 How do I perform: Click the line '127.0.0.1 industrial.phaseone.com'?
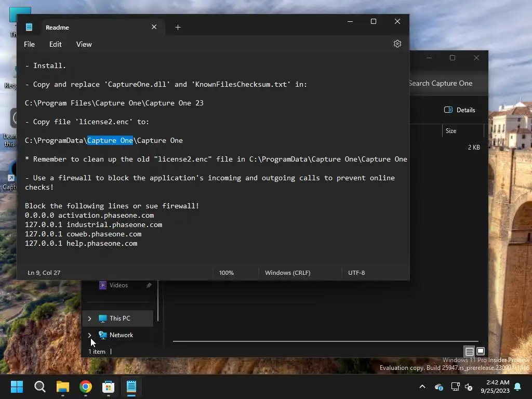click(94, 224)
